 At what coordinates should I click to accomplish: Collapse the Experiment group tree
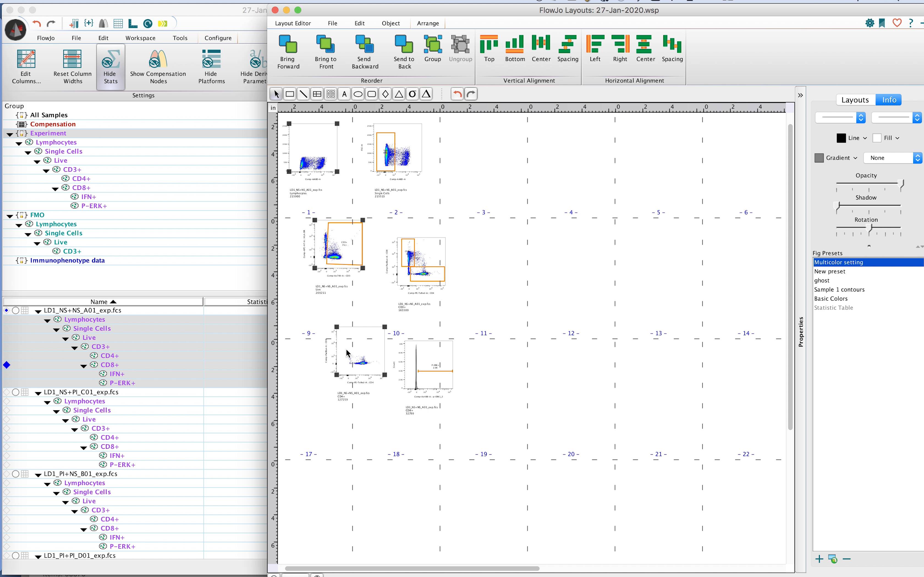coord(10,134)
